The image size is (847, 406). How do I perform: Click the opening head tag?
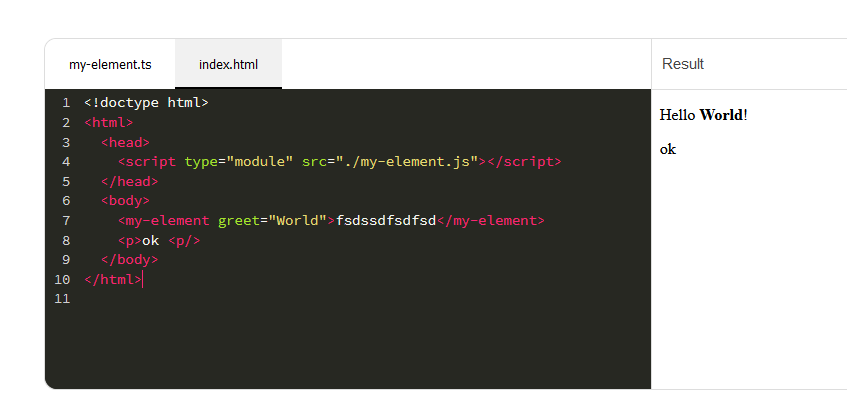tap(125, 142)
